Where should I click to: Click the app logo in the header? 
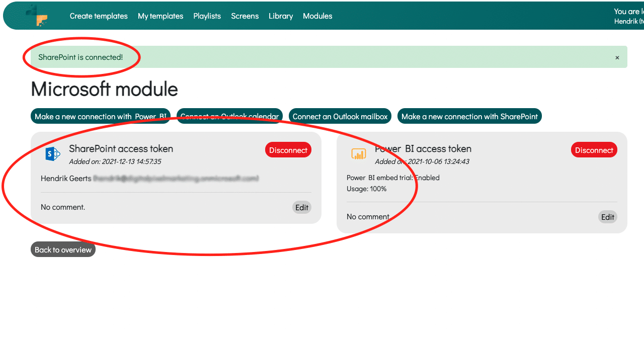pos(37,15)
